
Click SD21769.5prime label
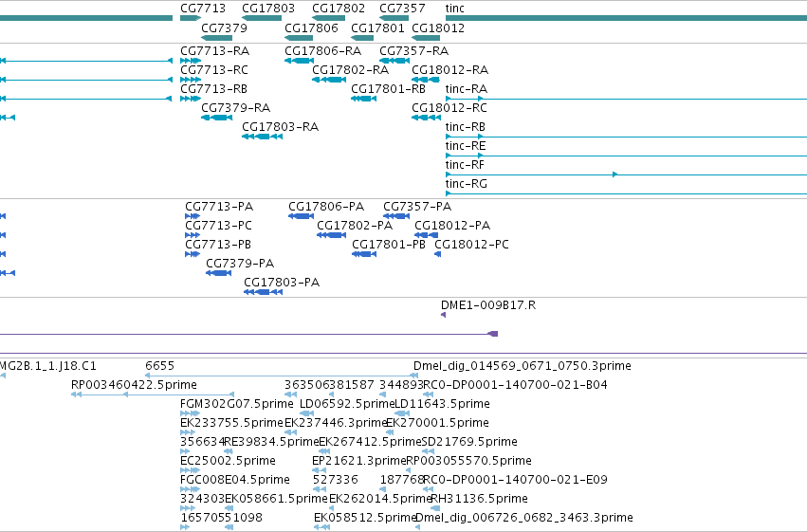tap(469, 443)
